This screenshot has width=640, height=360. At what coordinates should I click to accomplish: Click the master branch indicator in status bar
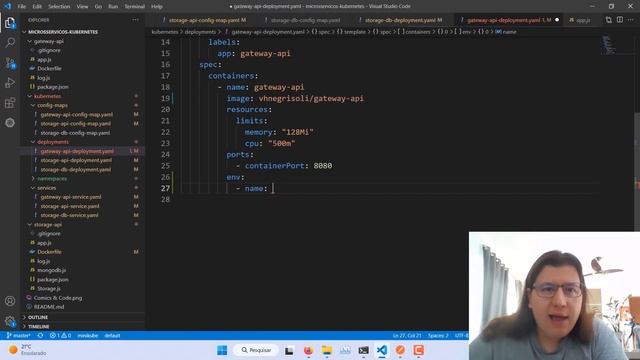(x=19, y=336)
